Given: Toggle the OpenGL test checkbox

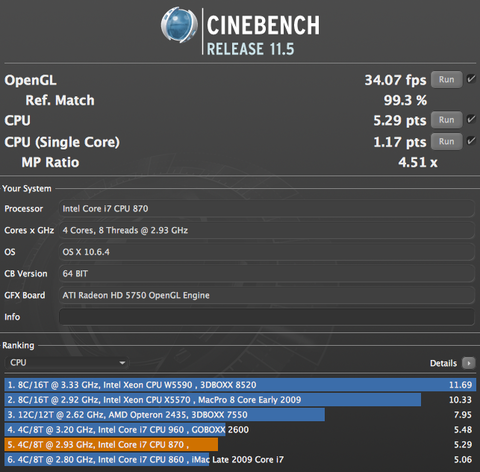Looking at the screenshot, I should click(471, 79).
